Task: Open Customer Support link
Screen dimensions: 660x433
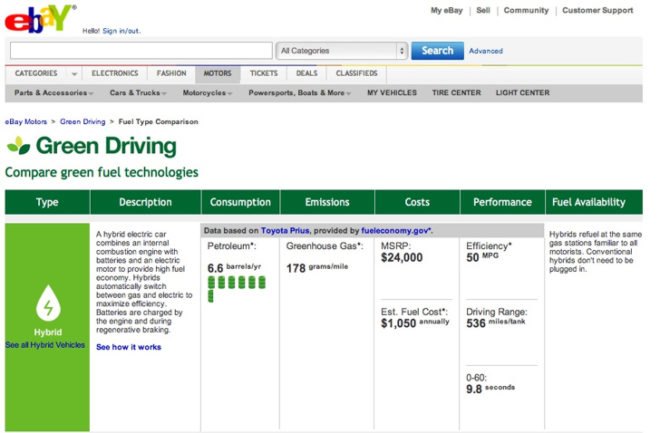Action: [597, 11]
